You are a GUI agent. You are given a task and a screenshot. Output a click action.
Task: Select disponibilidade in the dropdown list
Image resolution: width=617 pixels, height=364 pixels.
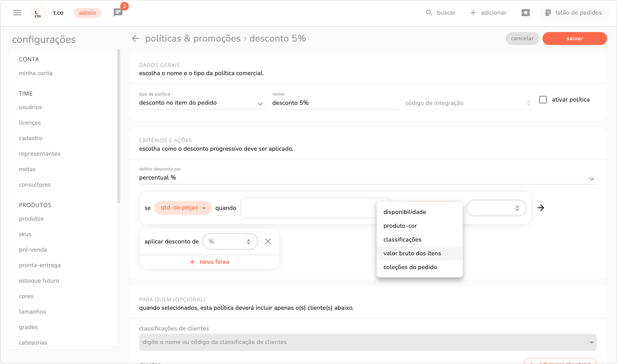(405, 212)
